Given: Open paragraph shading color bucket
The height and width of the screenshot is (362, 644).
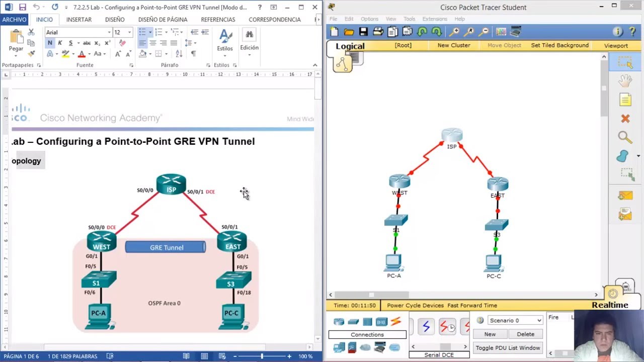Looking at the screenshot, I should click(x=143, y=54).
